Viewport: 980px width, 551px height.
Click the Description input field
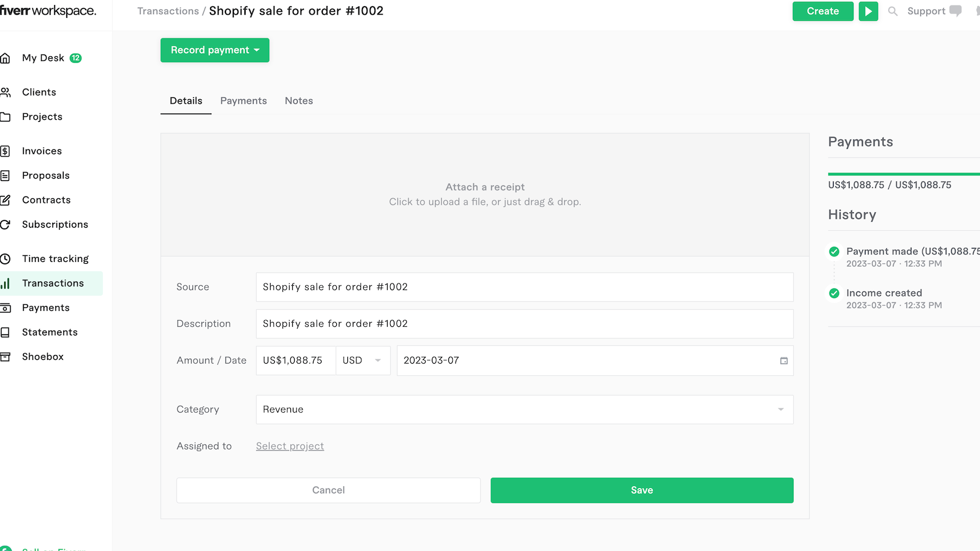(x=524, y=324)
